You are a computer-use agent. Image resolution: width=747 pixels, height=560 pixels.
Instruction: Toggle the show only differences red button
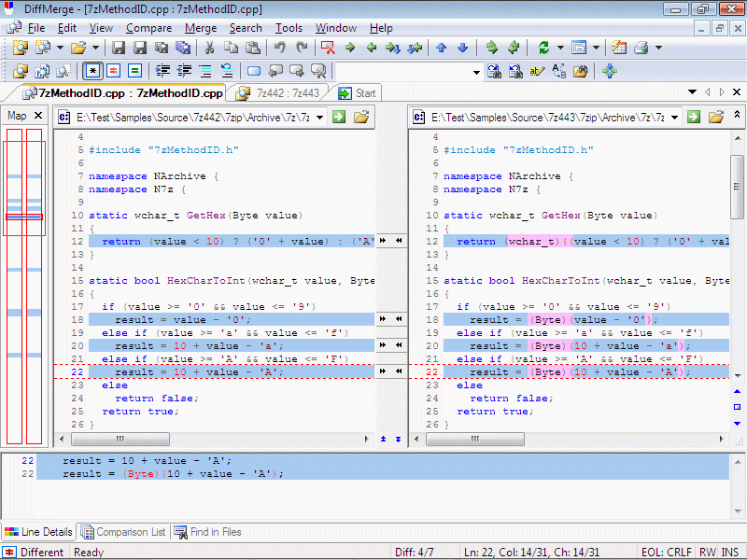pos(113,71)
